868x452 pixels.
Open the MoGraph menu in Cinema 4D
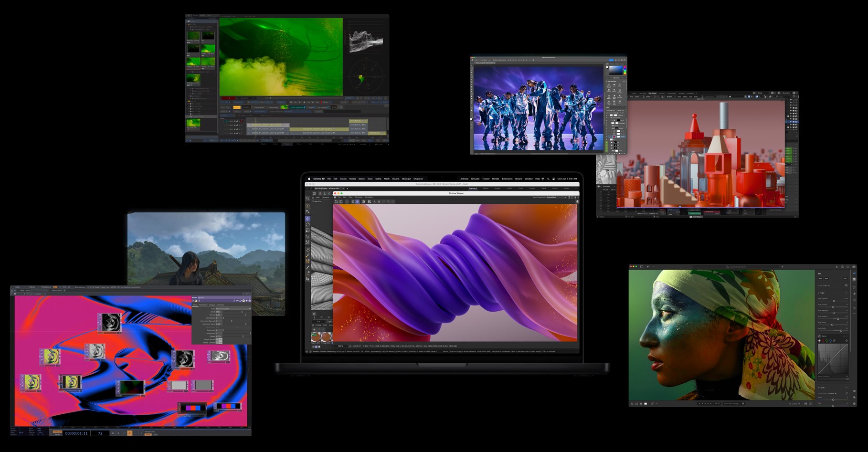click(406, 179)
